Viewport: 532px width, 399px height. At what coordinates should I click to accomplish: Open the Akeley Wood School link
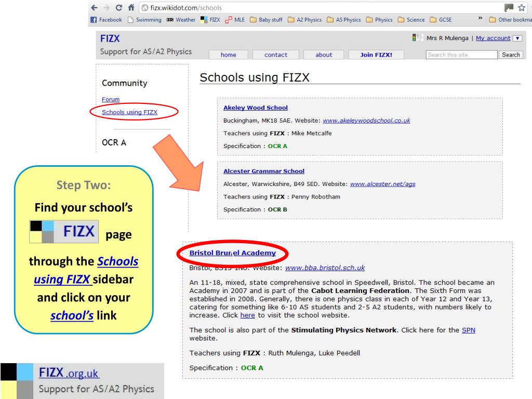256,108
